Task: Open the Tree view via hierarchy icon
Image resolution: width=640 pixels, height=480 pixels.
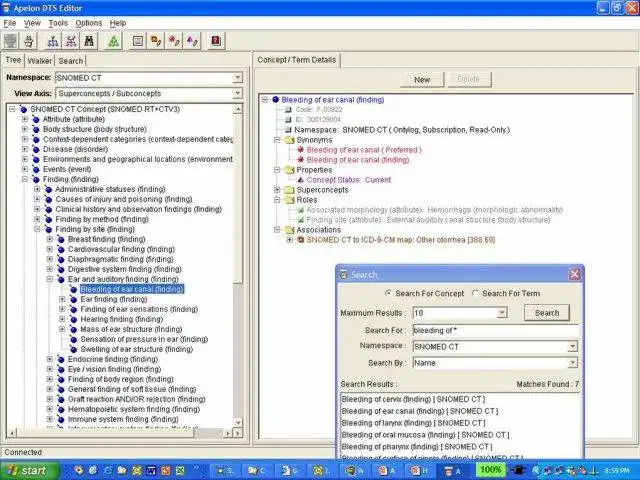Action: coord(53,41)
